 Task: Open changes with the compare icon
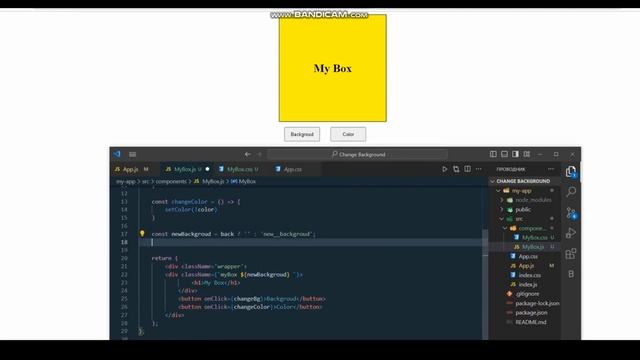456,169
